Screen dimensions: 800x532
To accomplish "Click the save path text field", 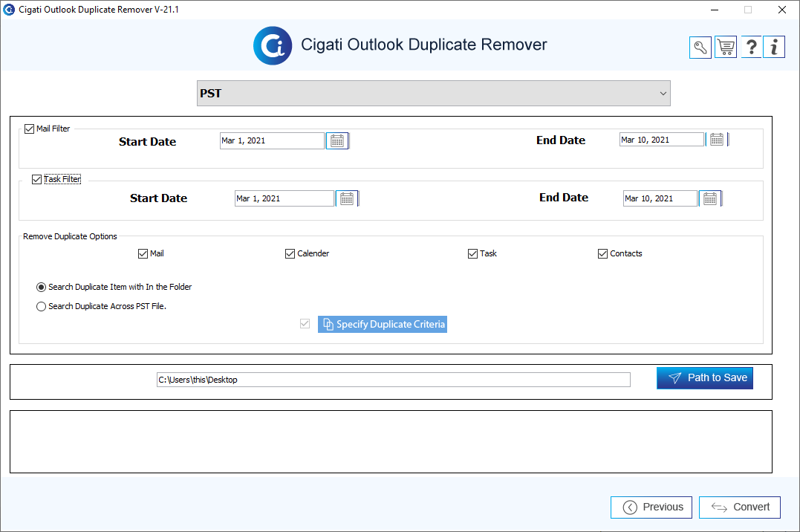I will pos(394,380).
